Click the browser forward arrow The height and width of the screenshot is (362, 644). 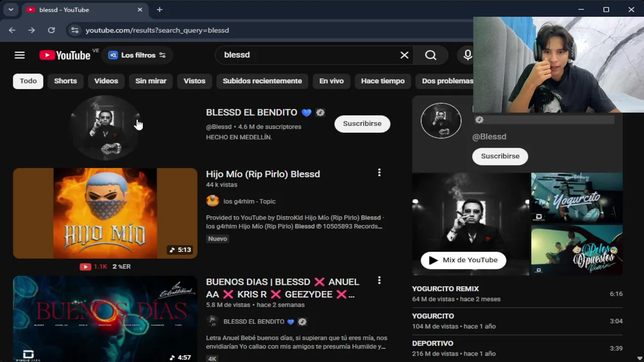coord(32,30)
